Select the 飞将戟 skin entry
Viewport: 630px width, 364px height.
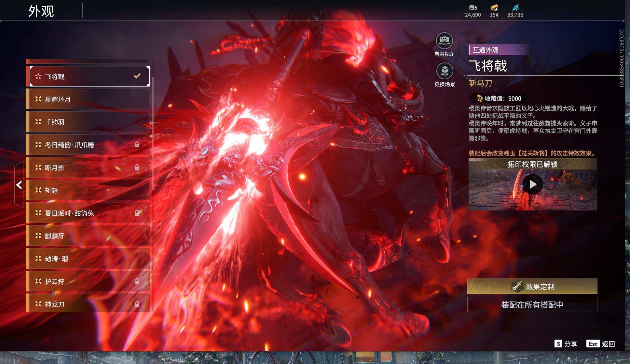tap(89, 76)
